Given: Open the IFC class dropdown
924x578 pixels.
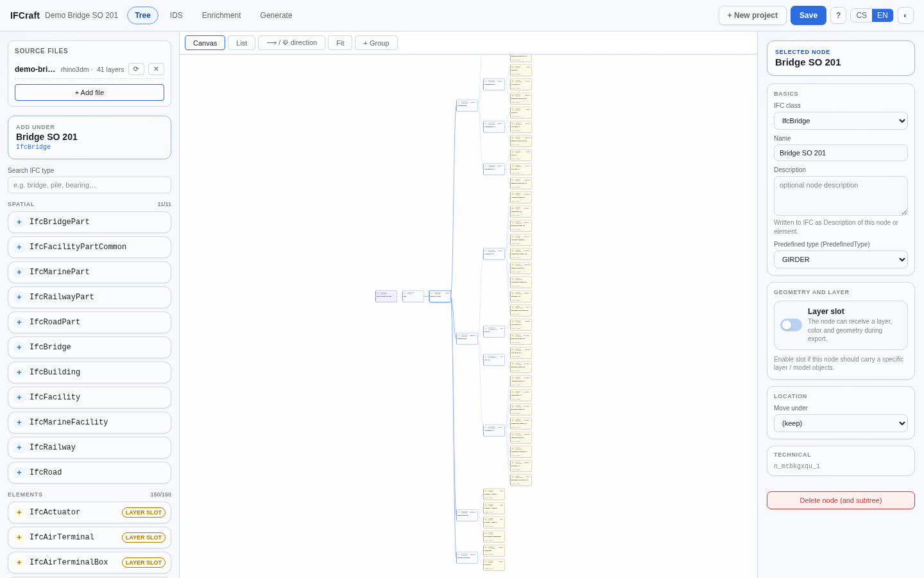Looking at the screenshot, I should coord(841,121).
